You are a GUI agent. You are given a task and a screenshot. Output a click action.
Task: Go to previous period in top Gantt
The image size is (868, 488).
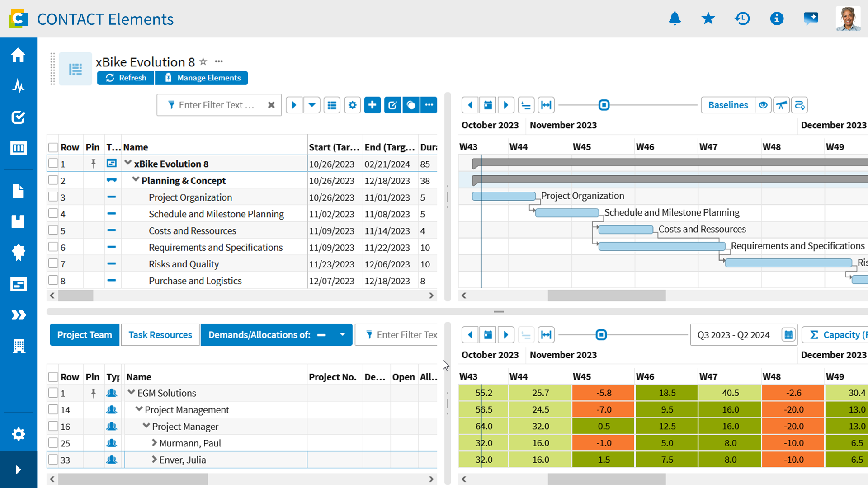point(470,105)
